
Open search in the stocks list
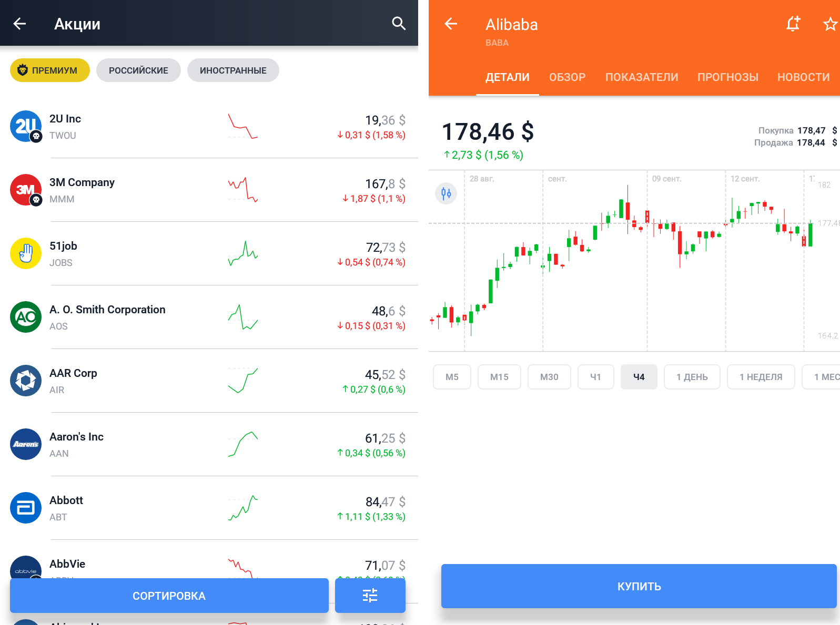399,24
